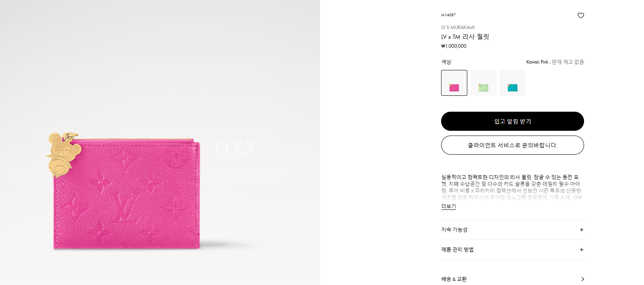Click the plus icon beside 제품 관리 방법

click(582, 250)
